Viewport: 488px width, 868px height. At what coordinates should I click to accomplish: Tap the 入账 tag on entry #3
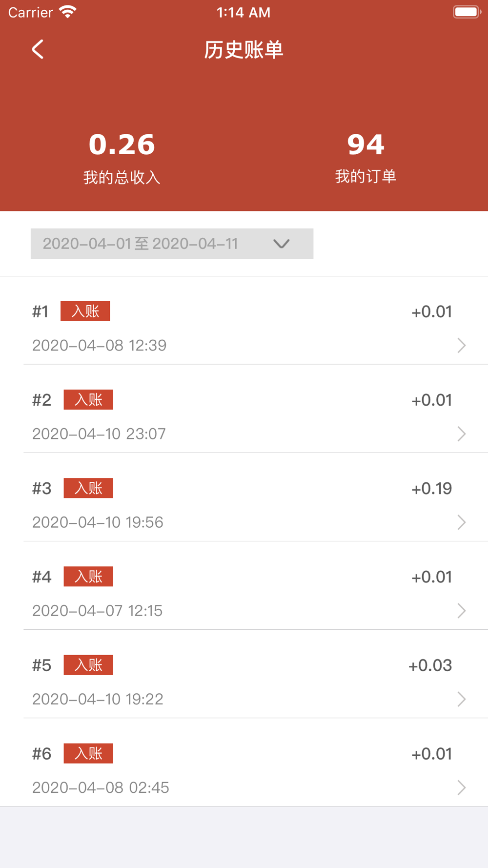pyautogui.click(x=88, y=488)
